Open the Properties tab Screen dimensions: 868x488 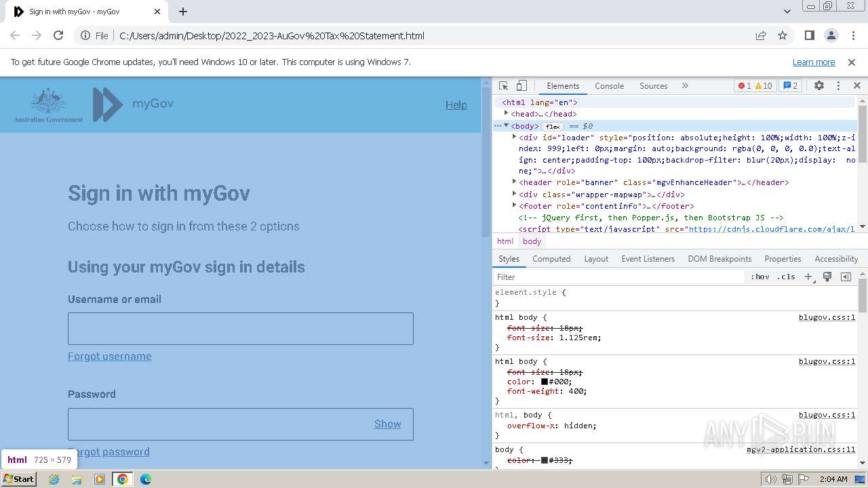pos(783,259)
